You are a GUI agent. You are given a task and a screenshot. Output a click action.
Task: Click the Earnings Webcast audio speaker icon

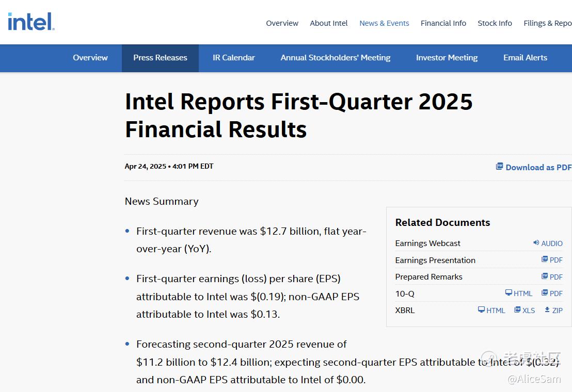pyautogui.click(x=536, y=243)
